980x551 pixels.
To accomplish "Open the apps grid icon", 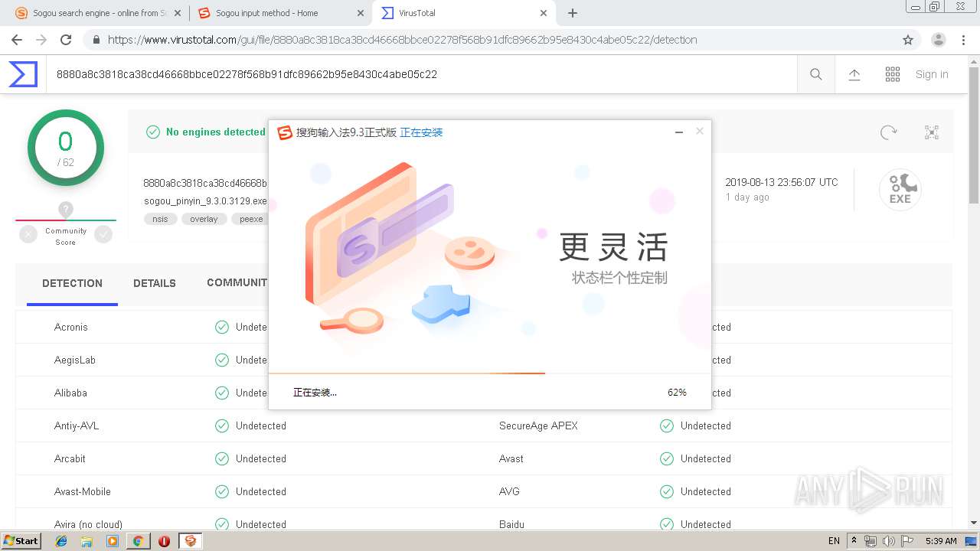I will coord(893,74).
